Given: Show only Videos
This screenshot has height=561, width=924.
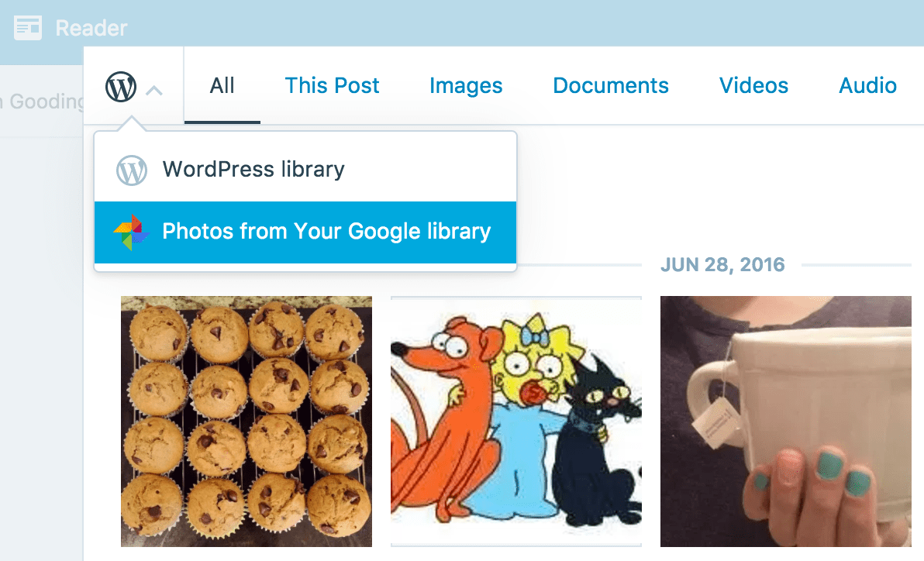Looking at the screenshot, I should pos(753,85).
